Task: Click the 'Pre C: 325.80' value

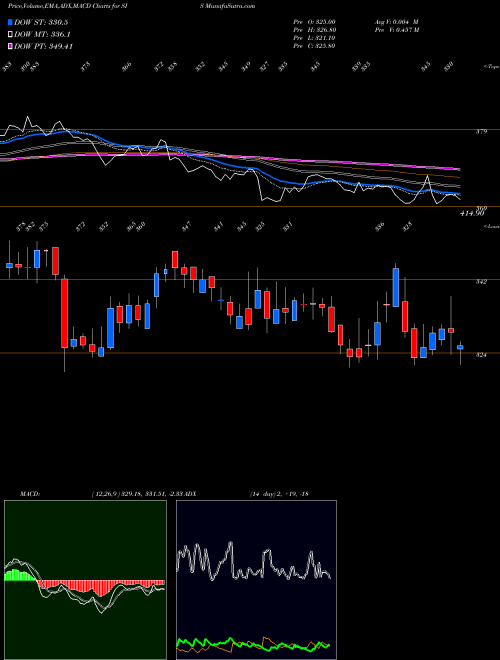Action: [314, 46]
